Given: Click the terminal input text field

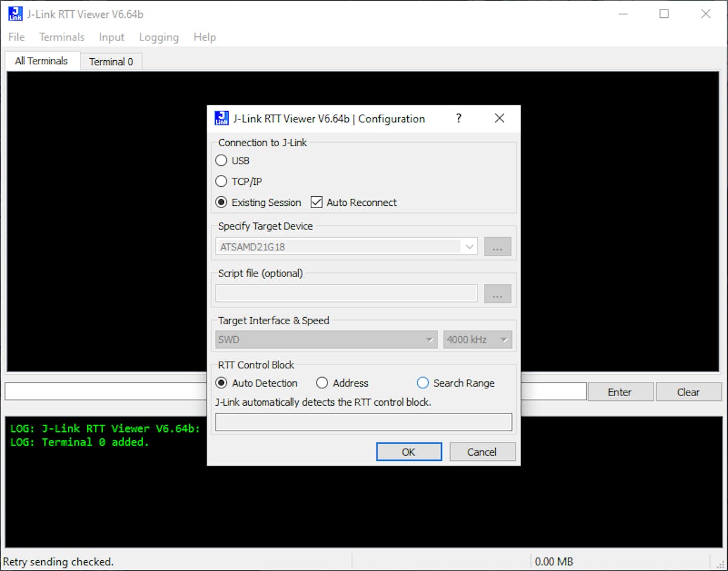Looking at the screenshot, I should click(106, 391).
